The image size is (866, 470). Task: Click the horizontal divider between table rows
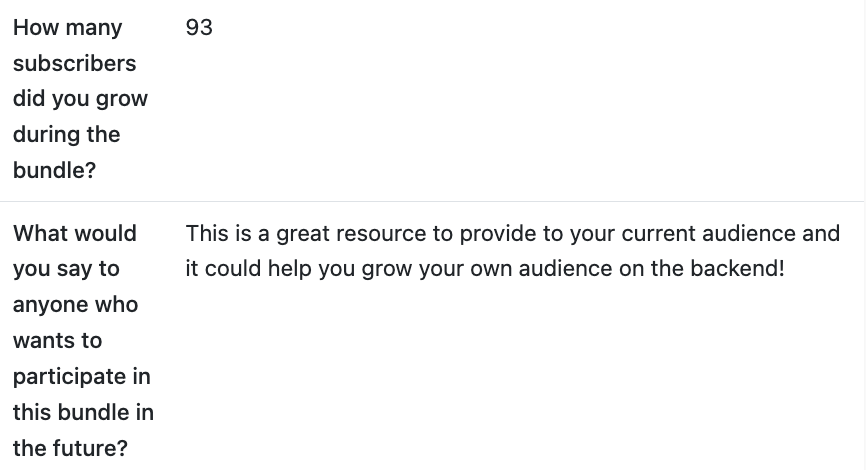click(x=433, y=202)
